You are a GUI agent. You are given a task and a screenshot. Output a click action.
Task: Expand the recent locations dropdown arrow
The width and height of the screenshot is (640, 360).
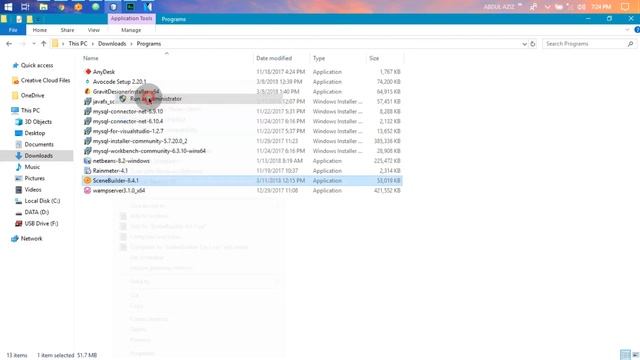[x=34, y=44]
